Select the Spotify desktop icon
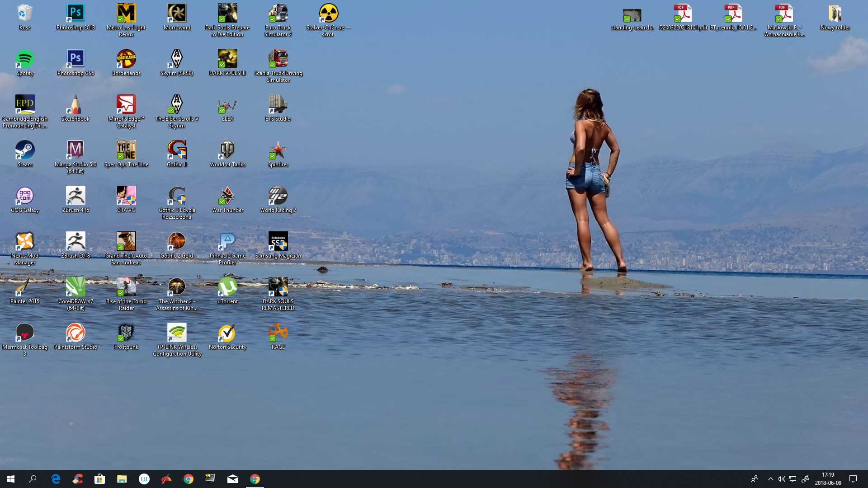The width and height of the screenshot is (868, 488). pyautogui.click(x=25, y=59)
